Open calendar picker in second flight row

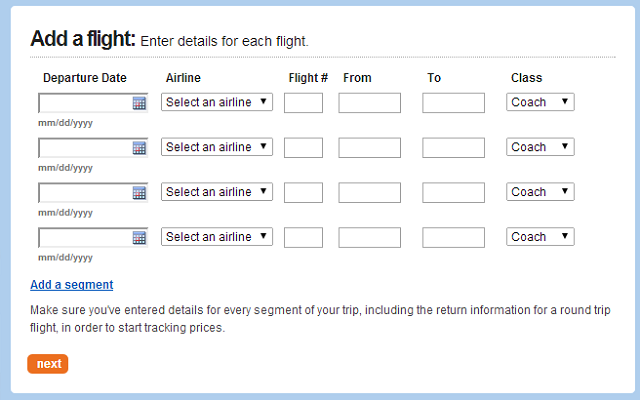pyautogui.click(x=139, y=148)
